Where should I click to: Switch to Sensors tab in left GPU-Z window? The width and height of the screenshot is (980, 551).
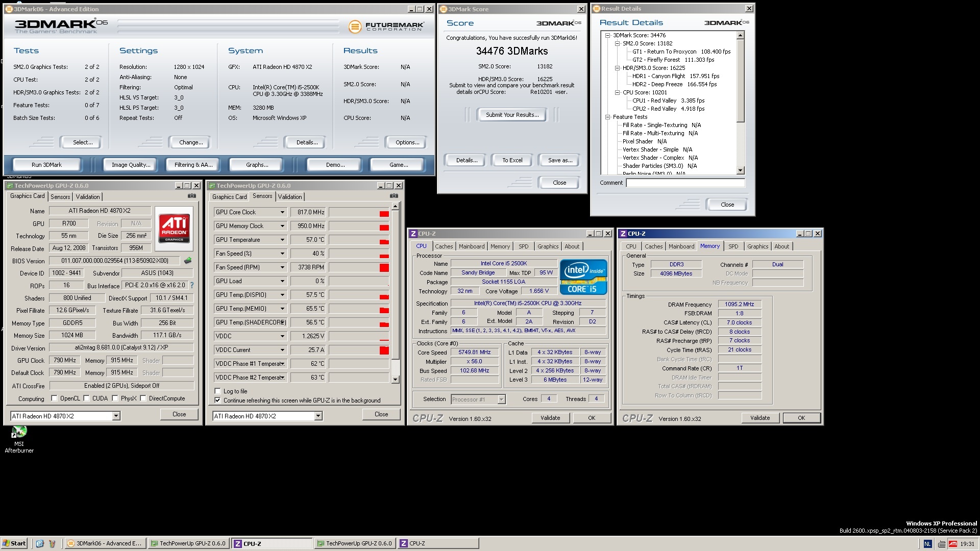(x=60, y=197)
